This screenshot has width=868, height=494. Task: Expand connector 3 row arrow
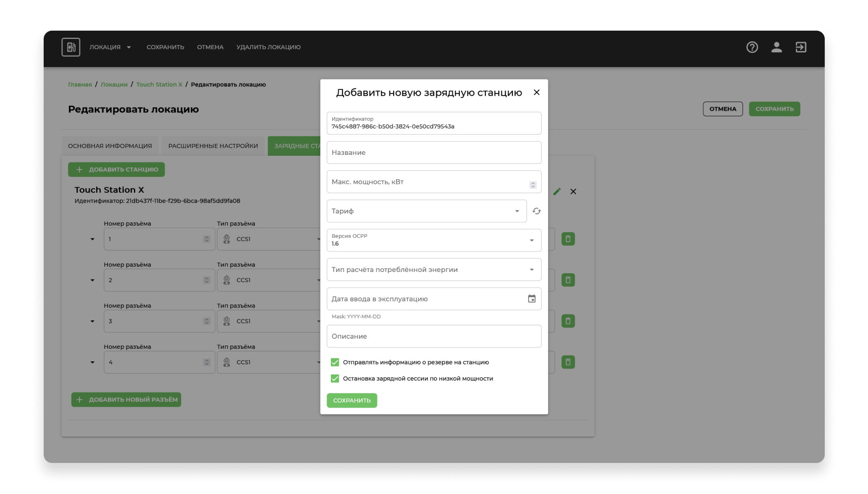point(92,321)
